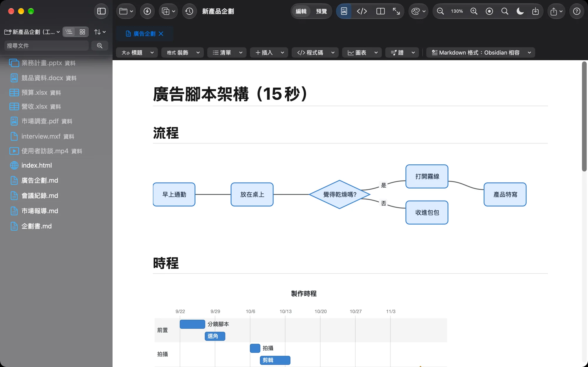The width and height of the screenshot is (588, 367).
Task: Open the 清單 list menu
Action: 227,53
